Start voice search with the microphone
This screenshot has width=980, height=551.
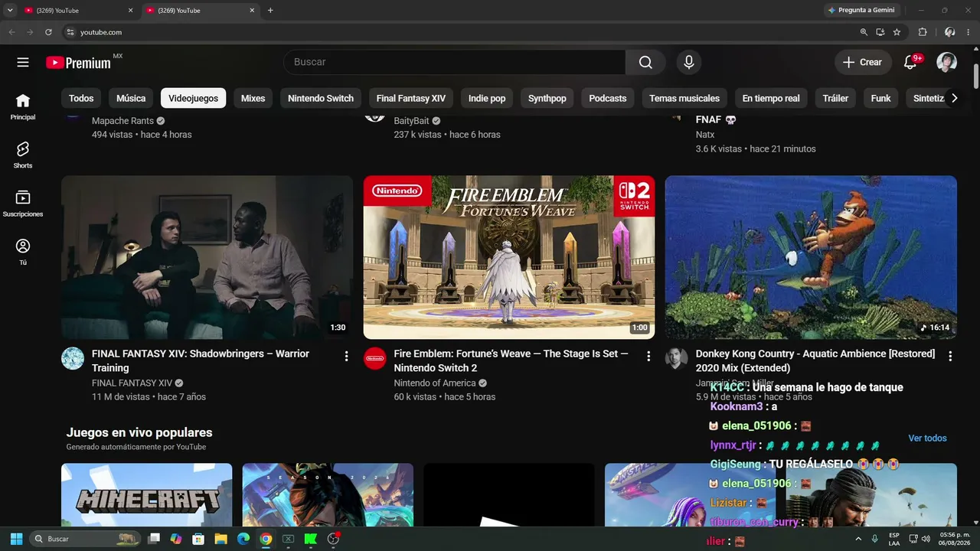689,62
